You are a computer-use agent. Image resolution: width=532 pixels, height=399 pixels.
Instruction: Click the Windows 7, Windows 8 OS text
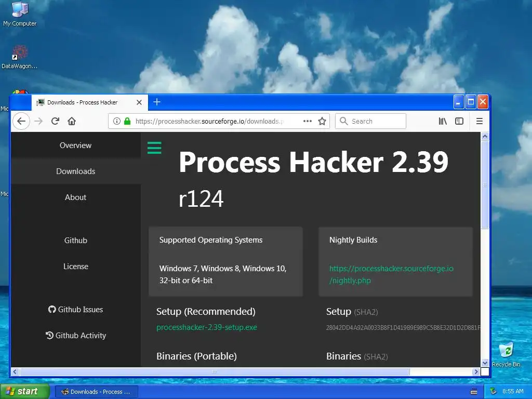223,274
